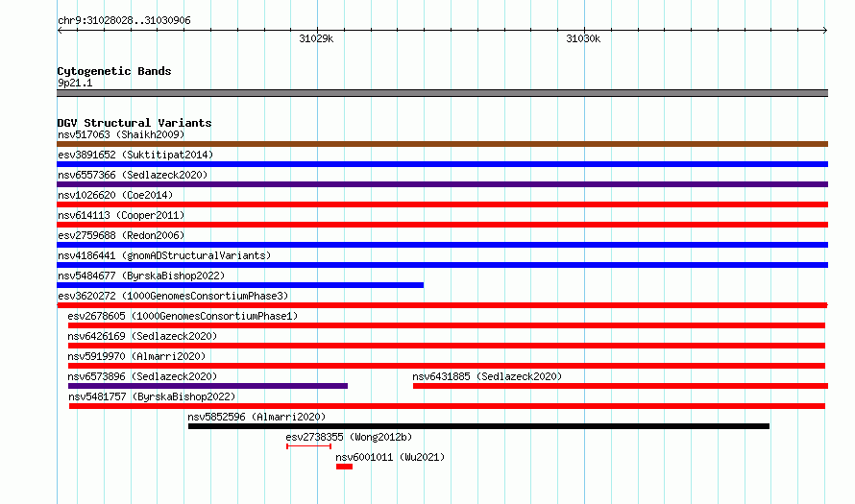Select the esv3891652 (Suktitipat2014) blue bar
Viewport: 855px width, 504px height.
coord(442,164)
